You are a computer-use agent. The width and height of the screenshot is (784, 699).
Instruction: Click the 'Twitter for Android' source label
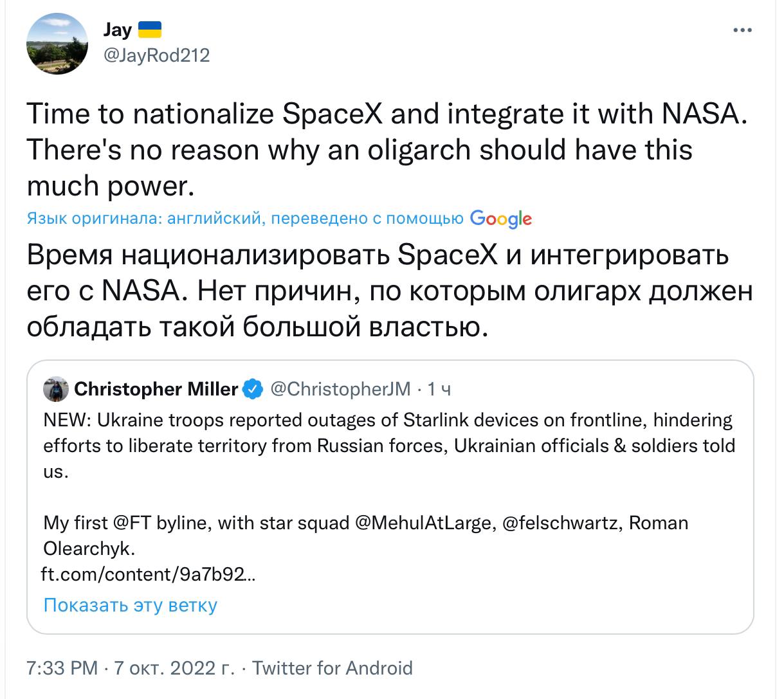[332, 668]
